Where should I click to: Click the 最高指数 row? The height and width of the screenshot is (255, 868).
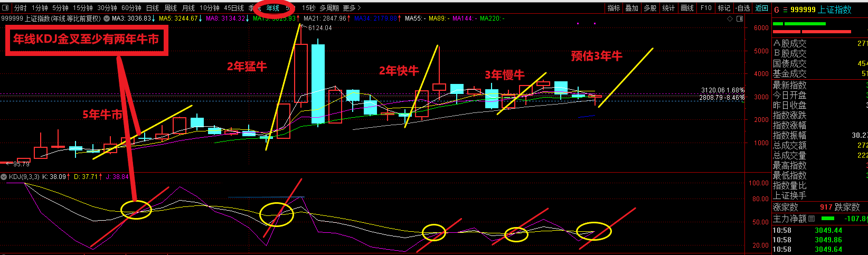pyautogui.click(x=820, y=165)
